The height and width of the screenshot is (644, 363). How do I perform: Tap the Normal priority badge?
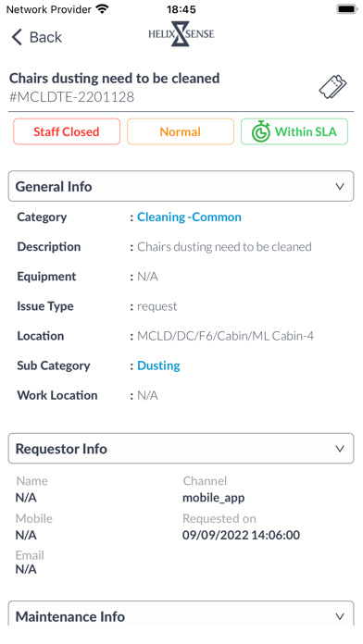coord(181,131)
